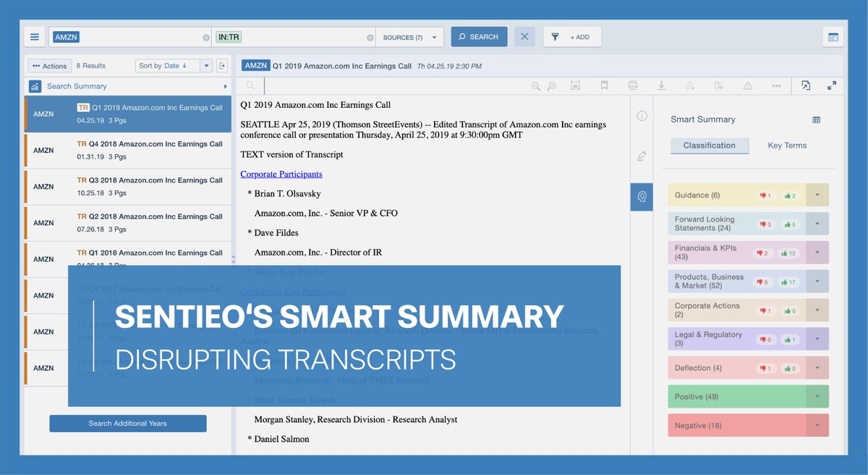
Task: Click the PDF export icon
Action: point(718,85)
